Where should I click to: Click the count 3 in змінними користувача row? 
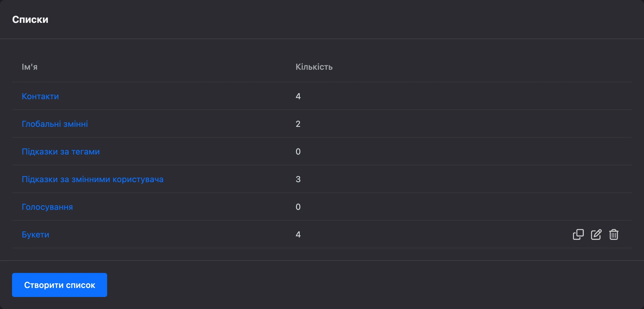pyautogui.click(x=298, y=179)
